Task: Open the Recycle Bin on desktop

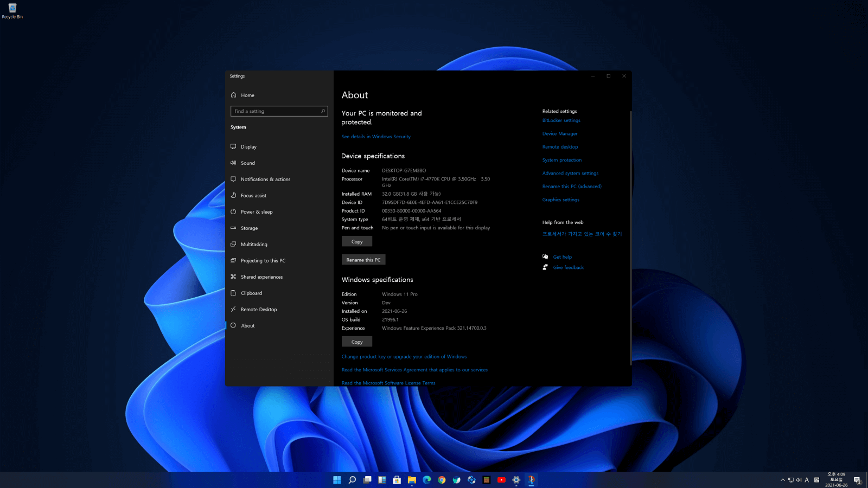Action: tap(12, 11)
